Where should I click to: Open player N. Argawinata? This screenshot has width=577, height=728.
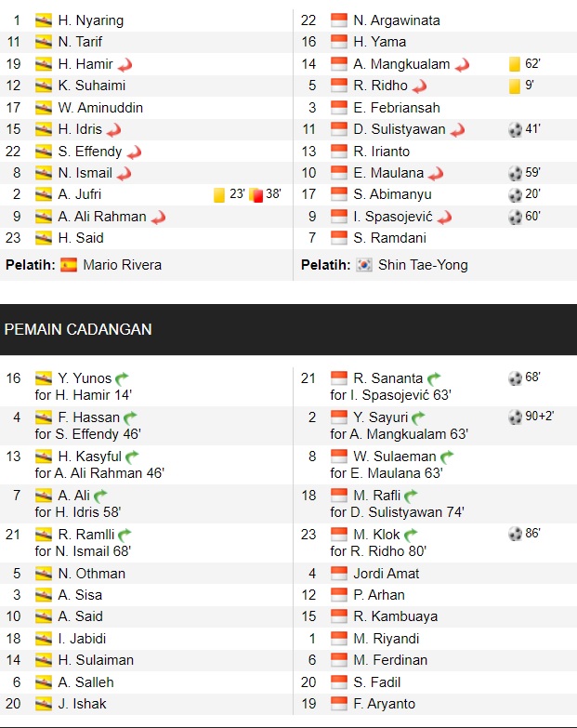coord(397,20)
